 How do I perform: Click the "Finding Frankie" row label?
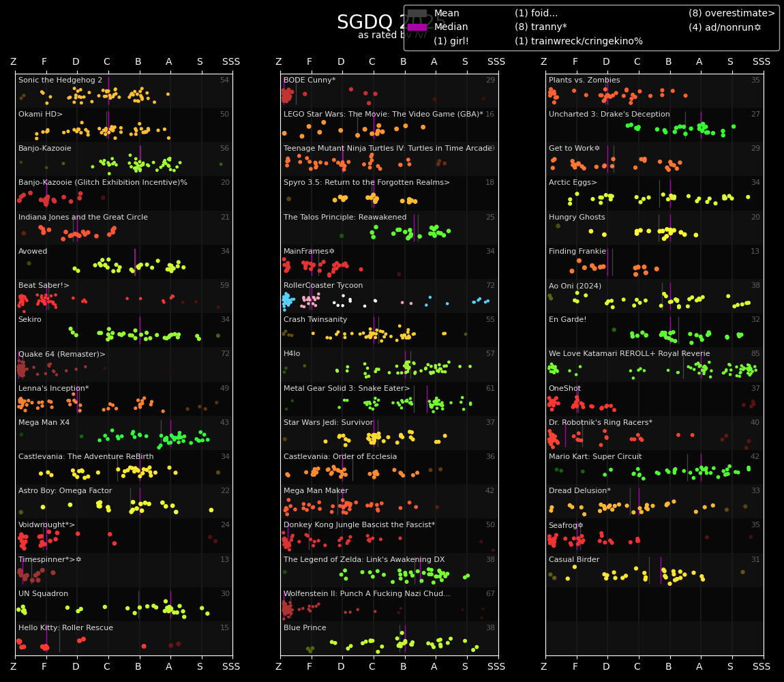577,251
